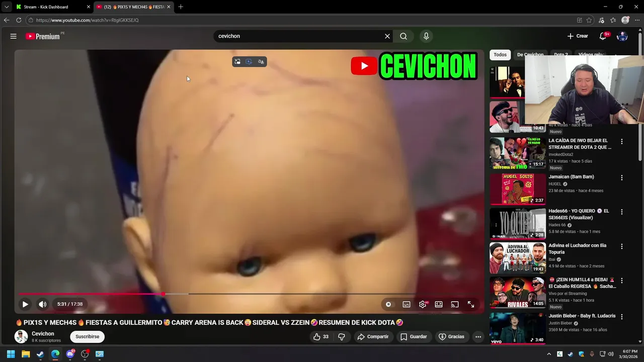Open Jamaican (Bam Bam) thumbnail
The image size is (644, 362).
(x=518, y=189)
